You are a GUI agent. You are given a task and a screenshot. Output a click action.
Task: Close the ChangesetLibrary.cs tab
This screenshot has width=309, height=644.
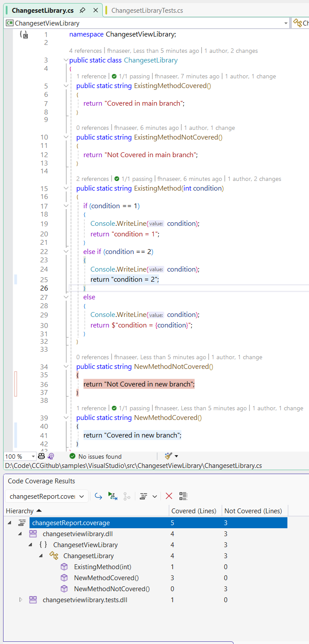tap(96, 10)
